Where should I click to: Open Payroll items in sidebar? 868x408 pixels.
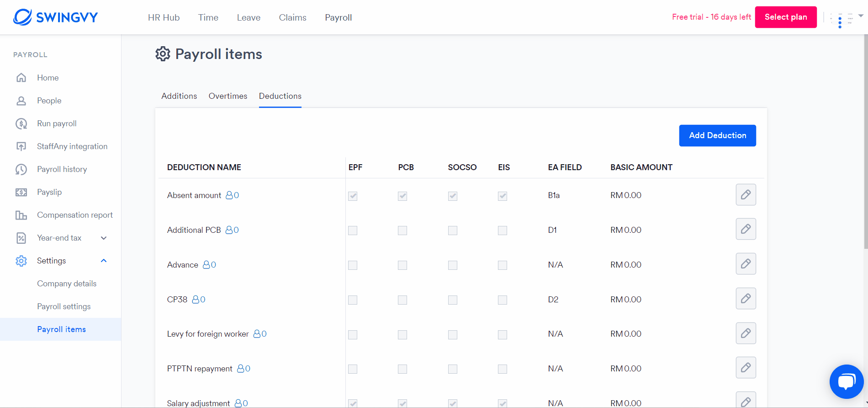61,329
